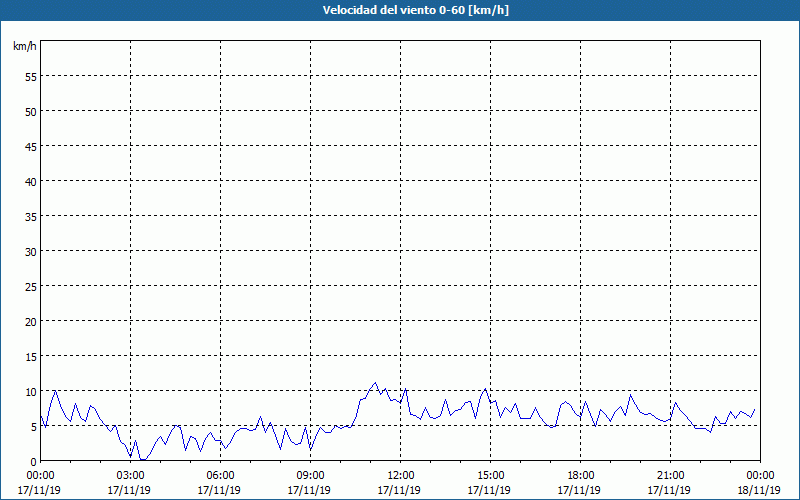Click the y-axis value 35
The width and height of the screenshot is (800, 500).
click(31, 216)
